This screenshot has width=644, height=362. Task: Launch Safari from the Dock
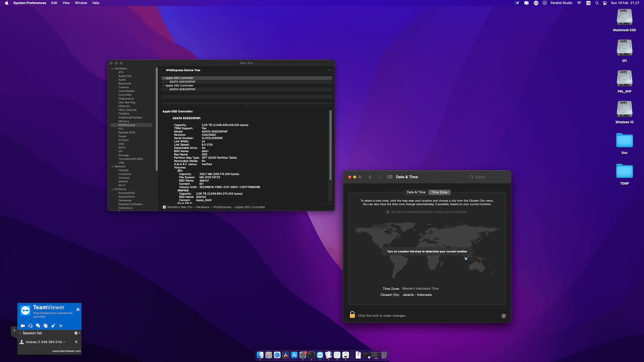pos(277,355)
